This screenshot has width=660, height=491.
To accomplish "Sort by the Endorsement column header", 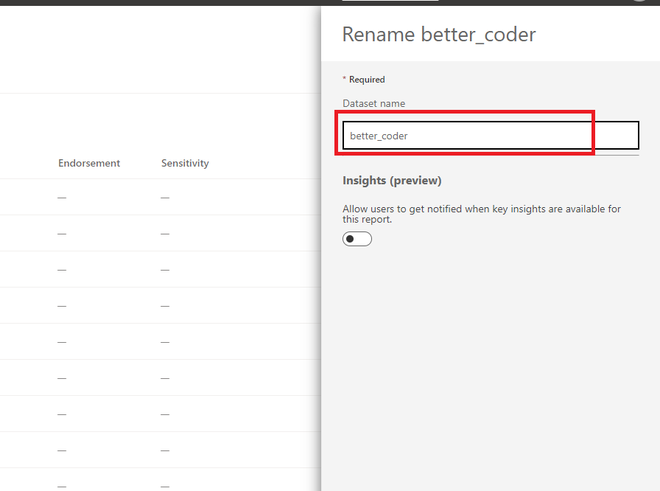I will [x=89, y=163].
